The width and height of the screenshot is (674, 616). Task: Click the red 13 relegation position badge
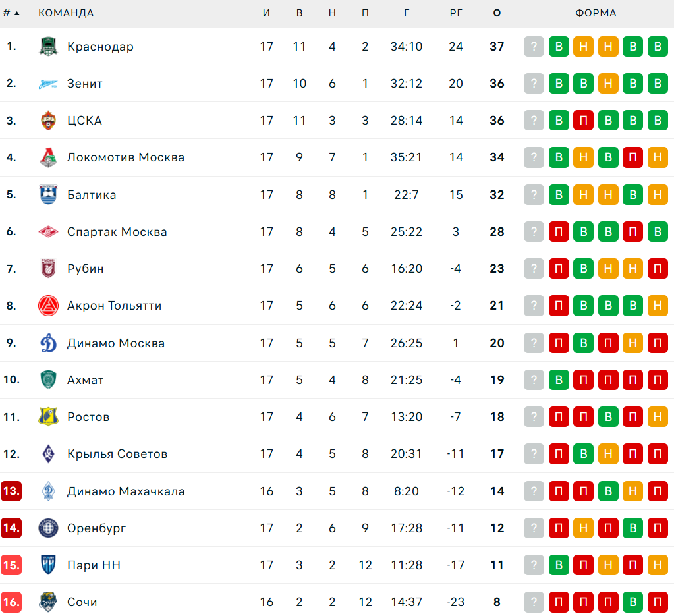(x=12, y=491)
